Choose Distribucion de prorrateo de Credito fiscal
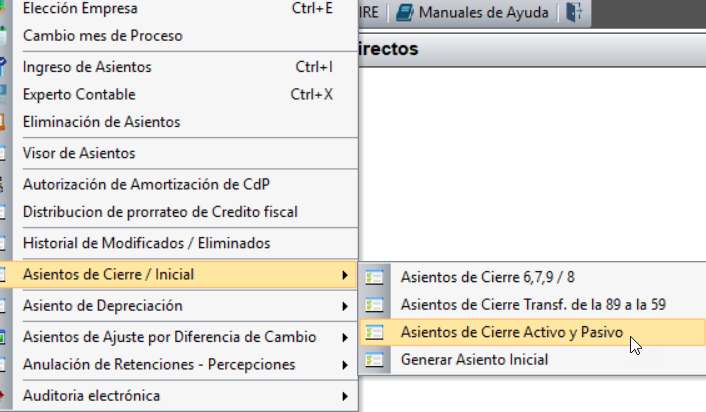706x412 pixels. click(x=186, y=212)
